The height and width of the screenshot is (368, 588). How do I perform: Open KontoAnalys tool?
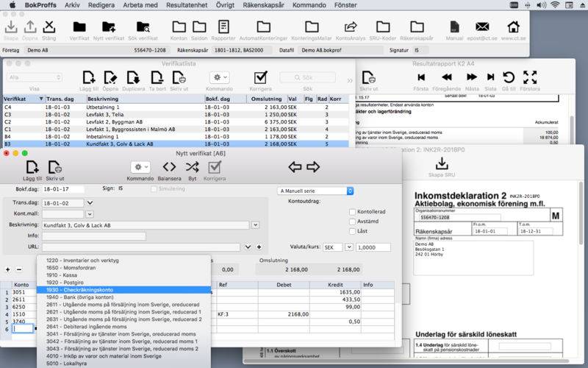(x=351, y=28)
